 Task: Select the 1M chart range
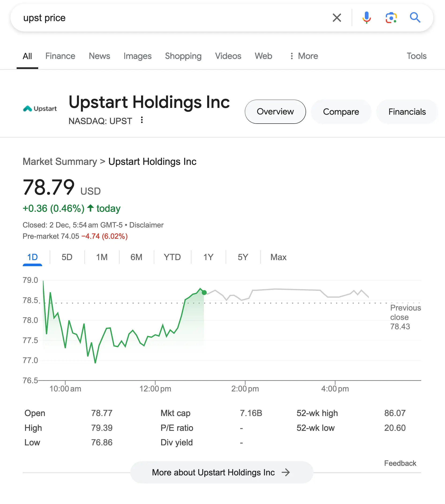(102, 257)
